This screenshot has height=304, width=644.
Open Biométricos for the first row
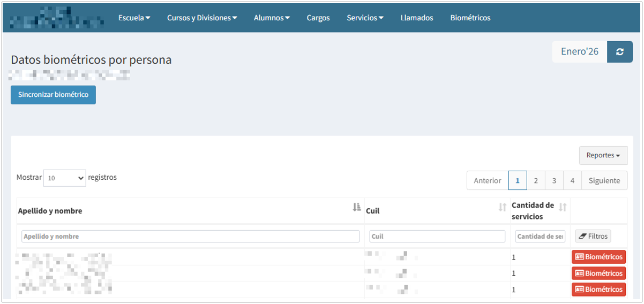coord(598,257)
